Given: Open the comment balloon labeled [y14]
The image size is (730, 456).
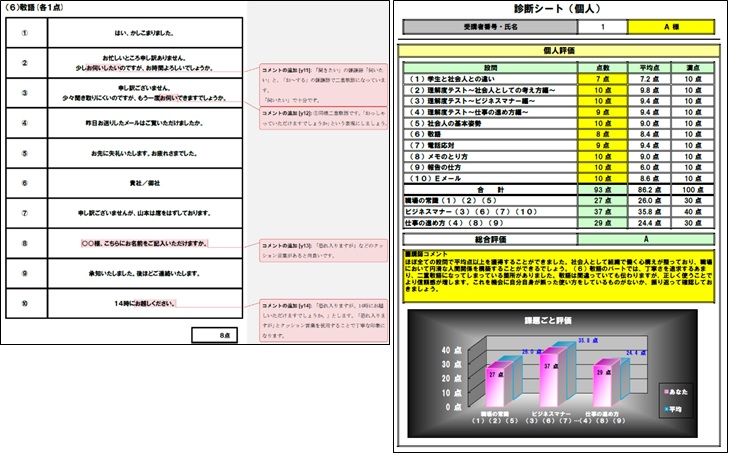Looking at the screenshot, I should pos(324,320).
